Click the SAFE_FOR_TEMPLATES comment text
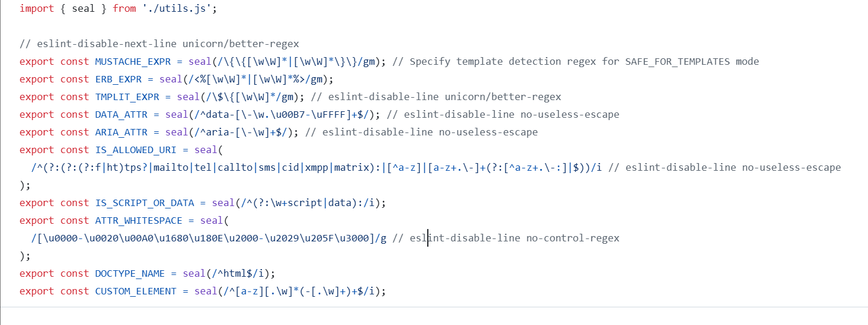This screenshot has width=868, height=325. pos(678,62)
